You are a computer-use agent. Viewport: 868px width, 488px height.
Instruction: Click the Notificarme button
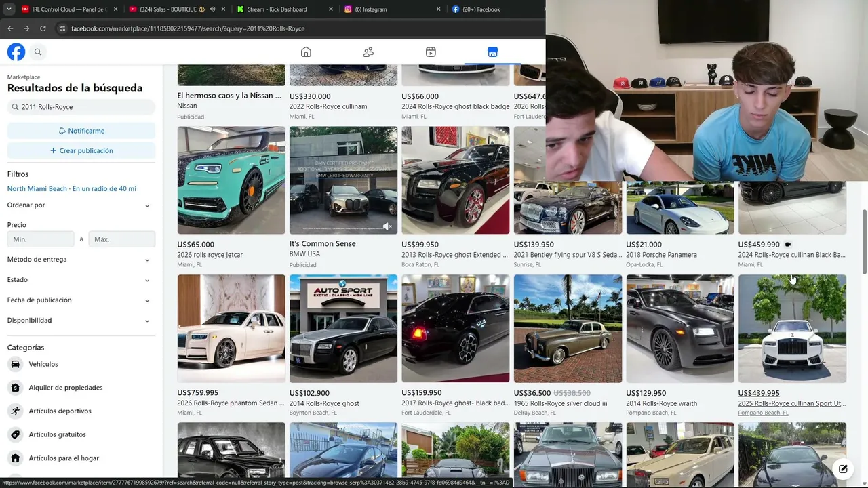81,131
